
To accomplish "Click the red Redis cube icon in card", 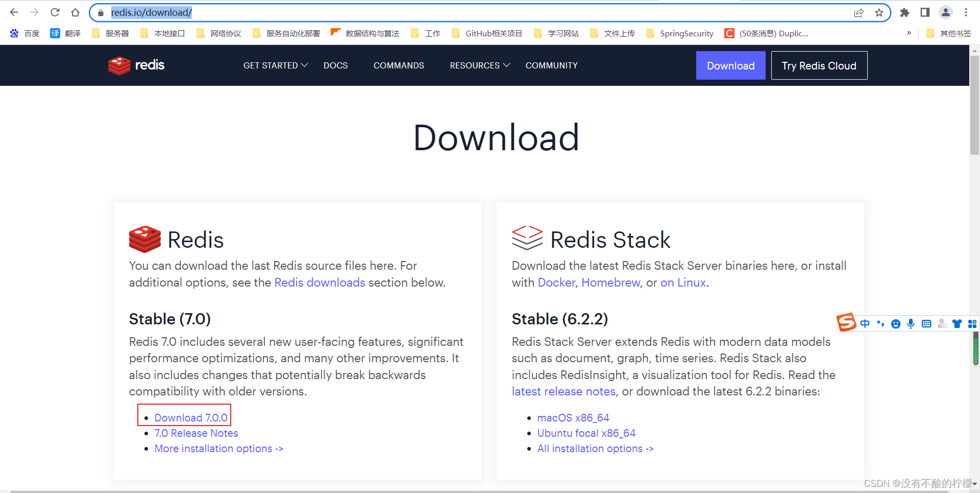I will tap(145, 239).
